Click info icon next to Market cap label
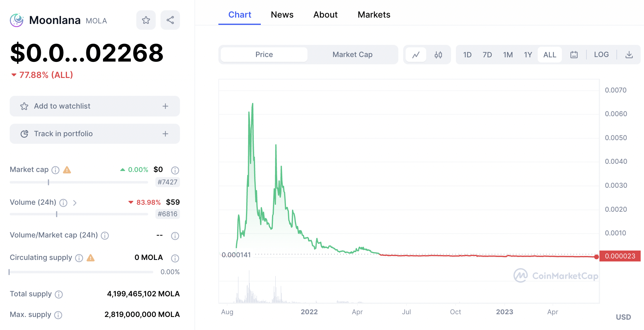Screen dimensions: 644x330 coord(55,170)
